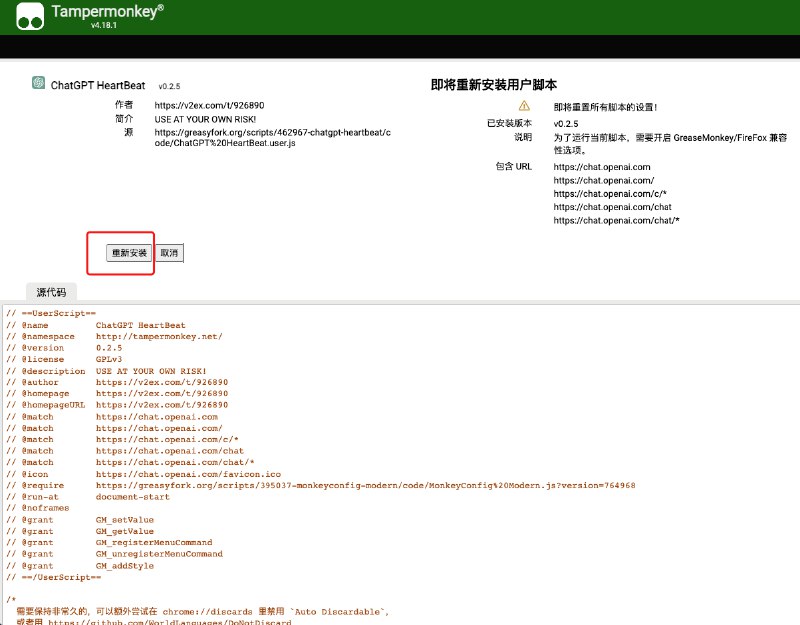Click included URL https://chat.openai.com/chat
The height and width of the screenshot is (625, 800).
pos(612,207)
